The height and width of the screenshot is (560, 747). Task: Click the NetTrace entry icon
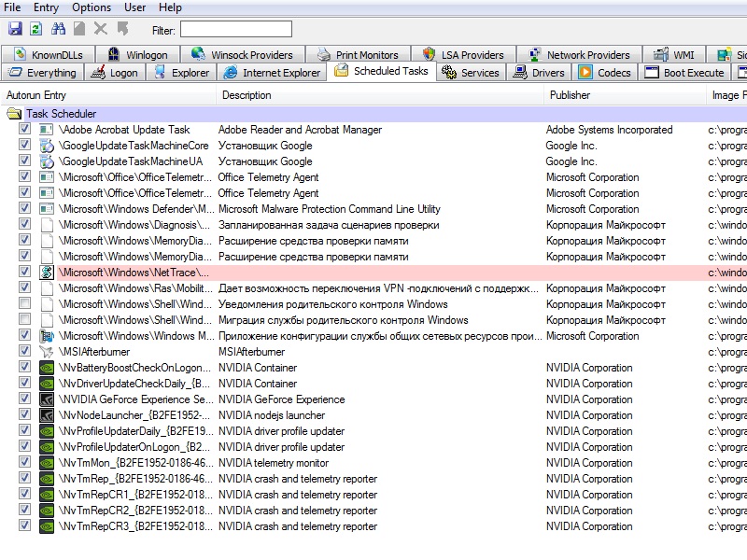point(46,273)
